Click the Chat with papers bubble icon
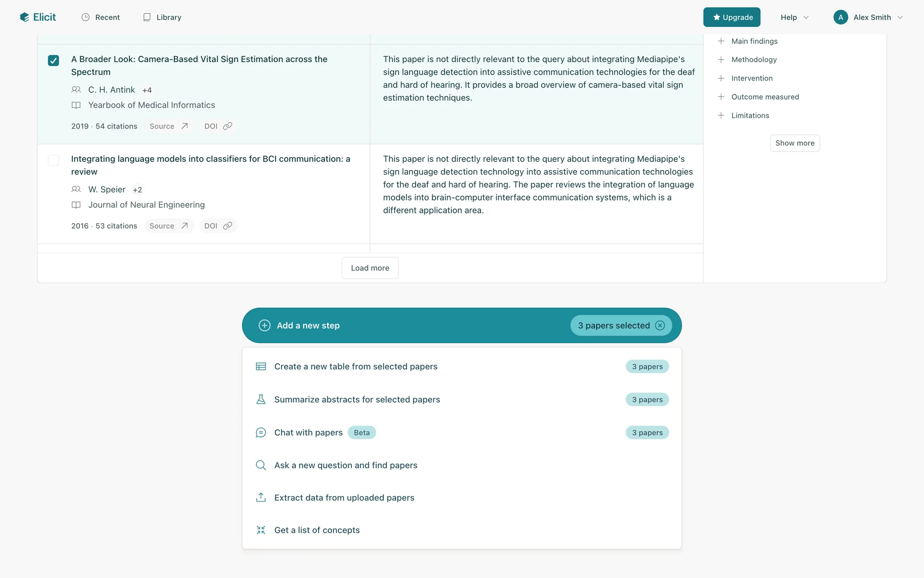 pos(261,433)
